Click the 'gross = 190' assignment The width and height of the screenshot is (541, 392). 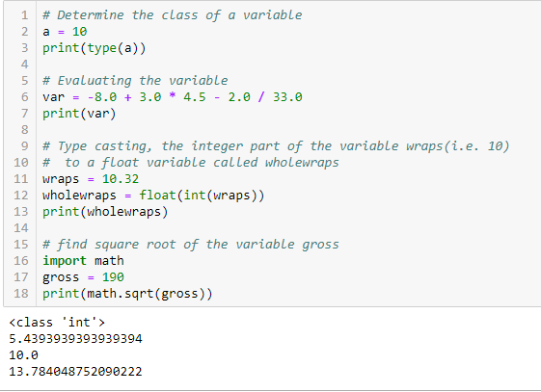click(83, 277)
